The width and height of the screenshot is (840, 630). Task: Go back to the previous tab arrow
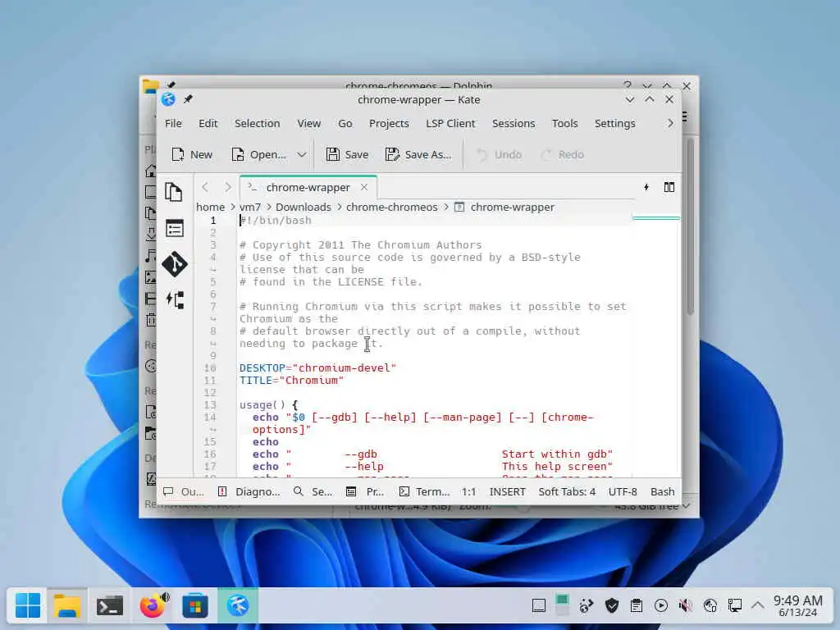click(205, 187)
